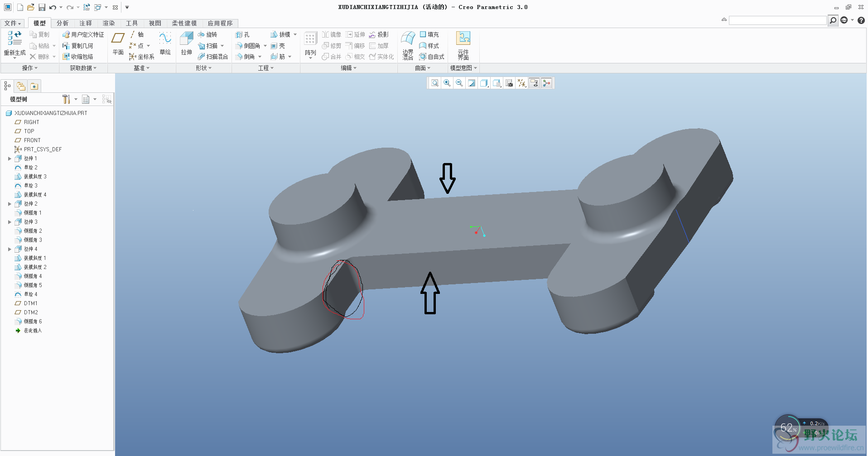Select the FRONT datum plane in tree
868x456 pixels.
(28, 140)
